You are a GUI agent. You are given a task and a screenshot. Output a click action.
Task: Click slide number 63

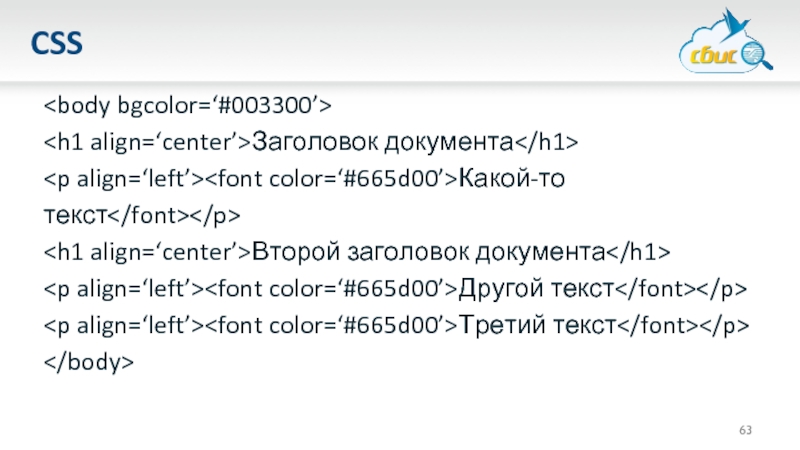click(x=745, y=430)
